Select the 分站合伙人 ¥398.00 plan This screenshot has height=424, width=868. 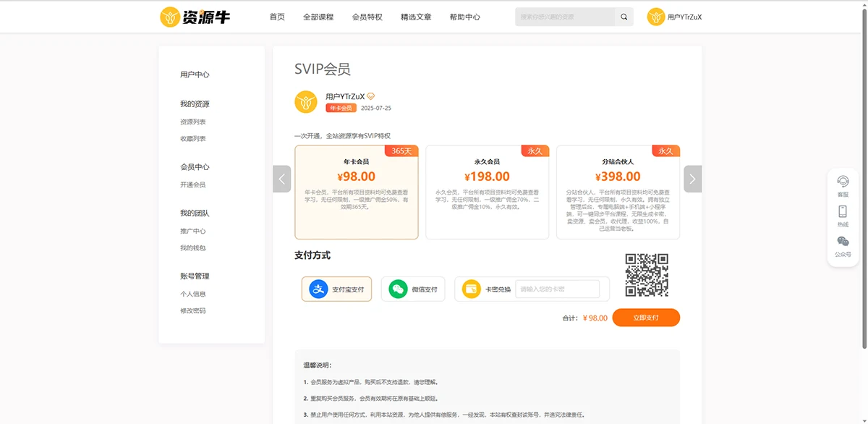[618, 192]
